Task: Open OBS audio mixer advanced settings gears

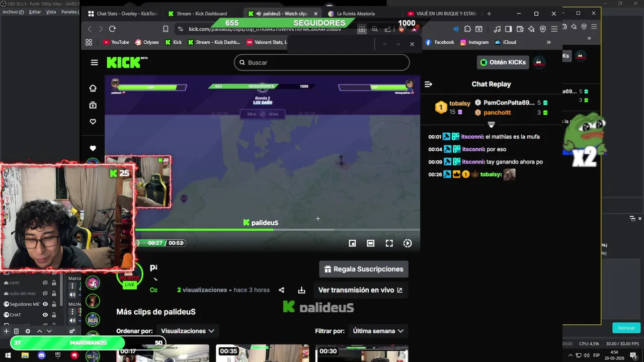Action: point(72,331)
